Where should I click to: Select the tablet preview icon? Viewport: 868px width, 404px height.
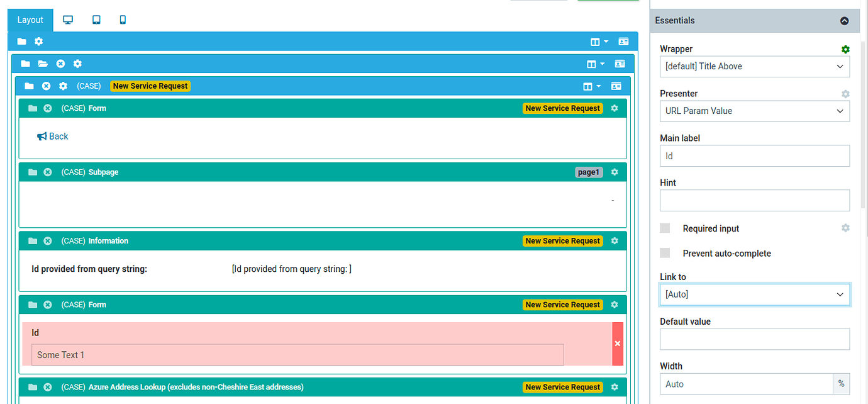tap(96, 20)
